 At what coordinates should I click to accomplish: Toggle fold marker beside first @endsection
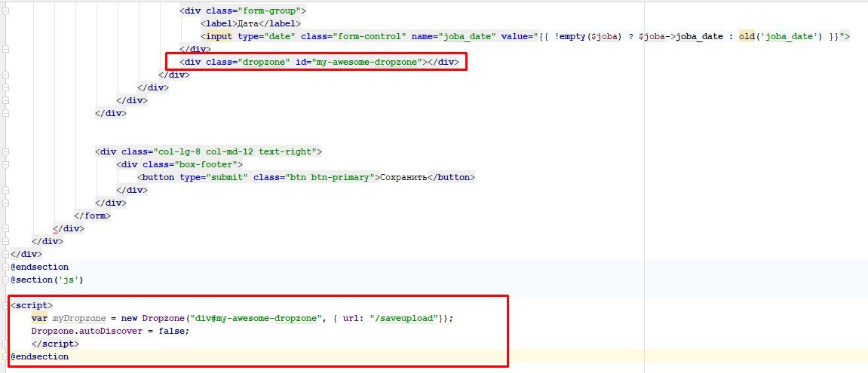click(x=5, y=267)
